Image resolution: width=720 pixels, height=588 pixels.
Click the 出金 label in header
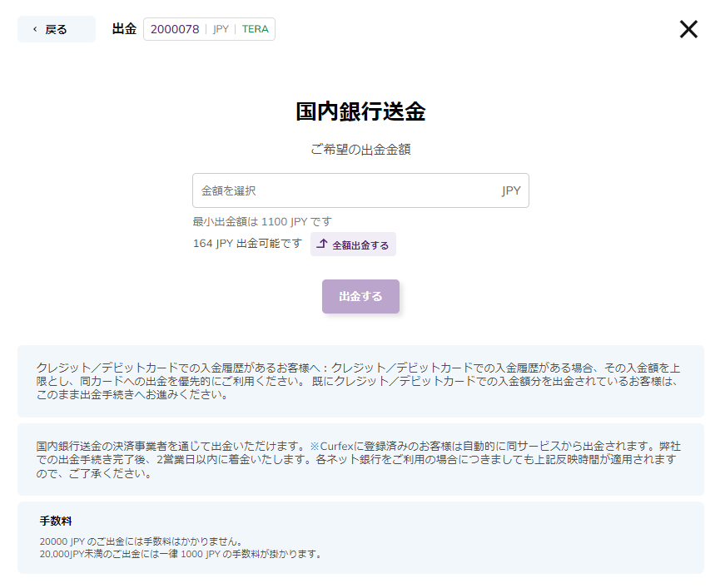click(124, 29)
